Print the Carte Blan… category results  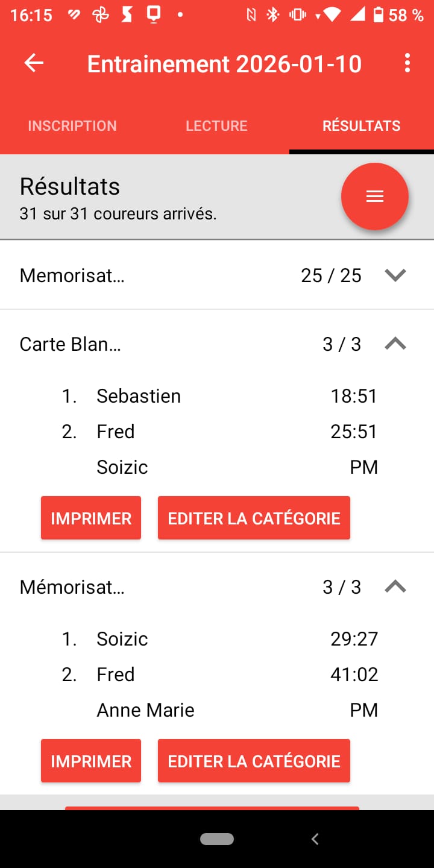click(x=91, y=518)
